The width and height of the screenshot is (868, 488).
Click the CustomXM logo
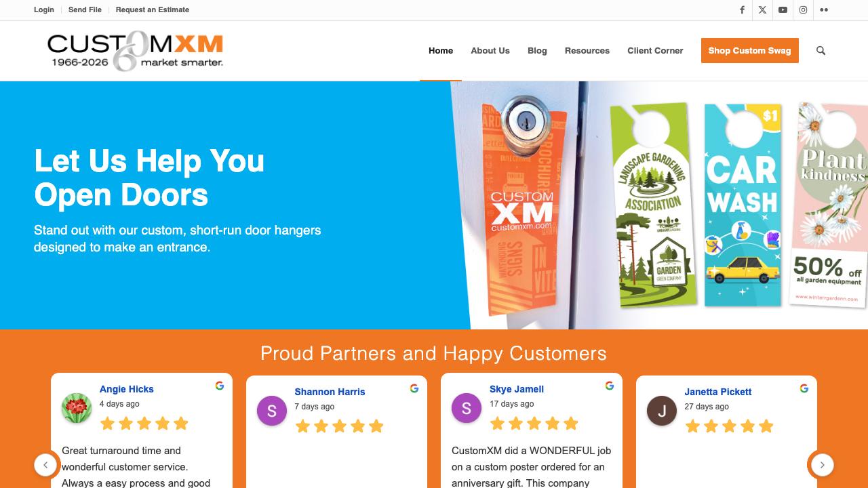click(x=135, y=51)
